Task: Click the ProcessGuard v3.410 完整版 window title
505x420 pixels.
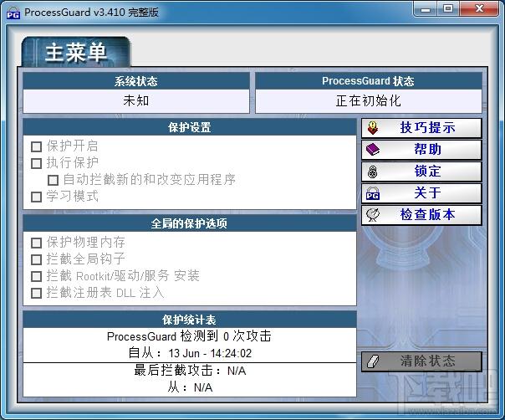Action: click(x=91, y=13)
